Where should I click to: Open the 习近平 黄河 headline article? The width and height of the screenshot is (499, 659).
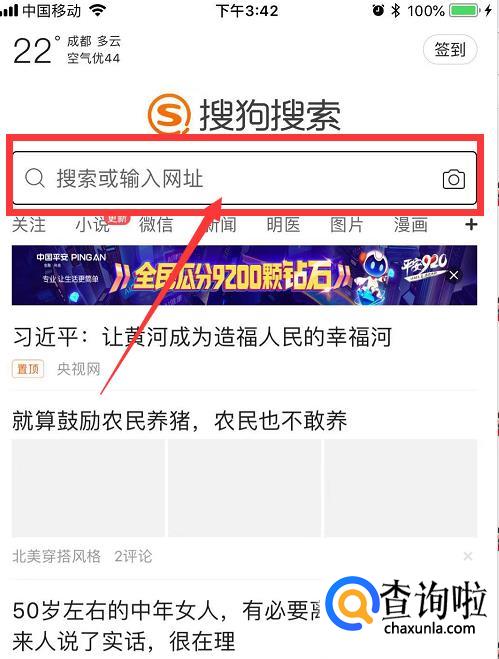pos(202,337)
